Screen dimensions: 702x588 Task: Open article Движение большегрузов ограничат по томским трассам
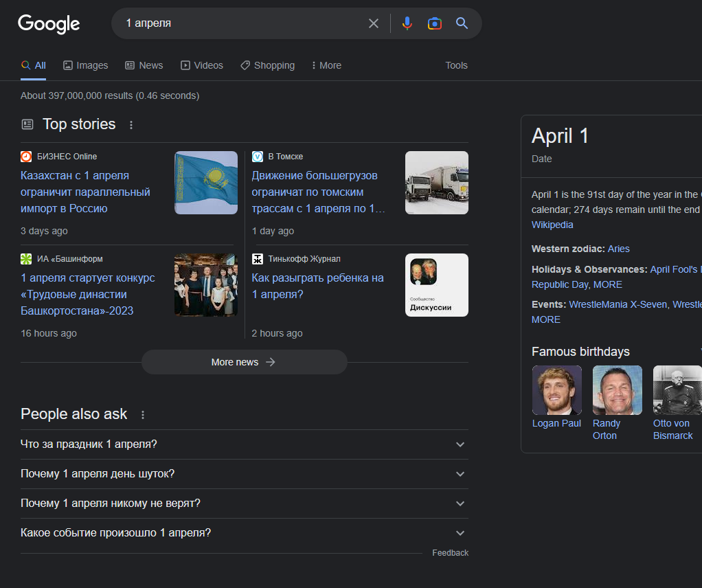(x=318, y=192)
